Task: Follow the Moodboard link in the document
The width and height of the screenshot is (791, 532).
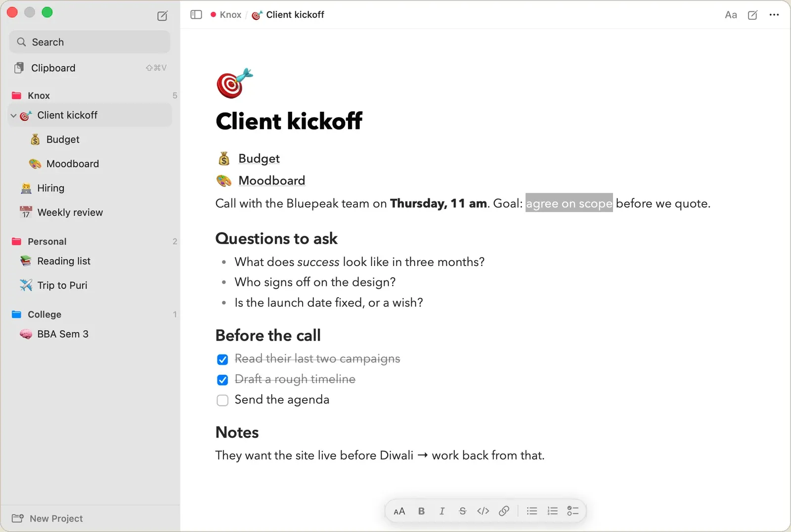Action: pyautogui.click(x=272, y=180)
